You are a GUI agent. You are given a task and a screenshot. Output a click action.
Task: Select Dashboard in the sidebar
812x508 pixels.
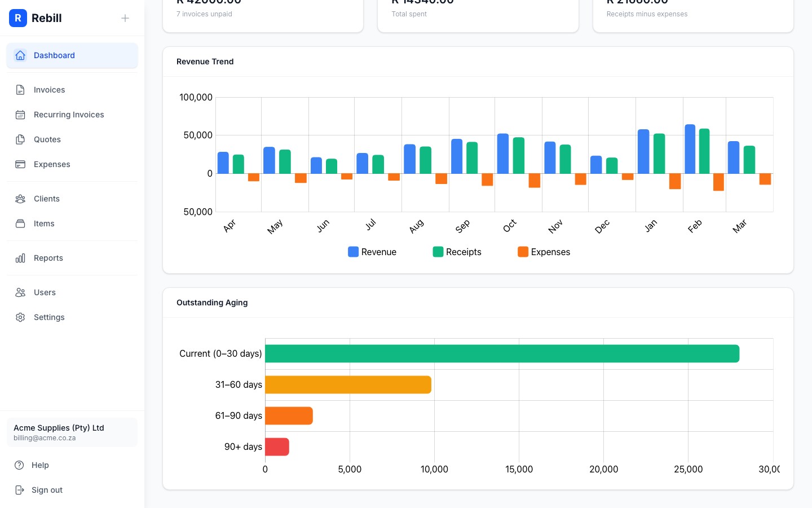click(x=54, y=55)
